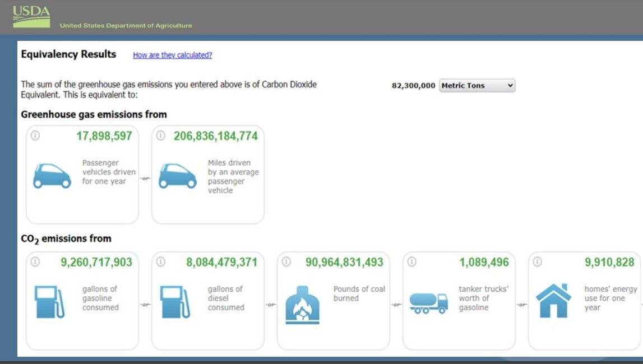Viewport: 643px width, 364px height.
Task: Click 'Pounds of coal burned' label
Action: 359,293
